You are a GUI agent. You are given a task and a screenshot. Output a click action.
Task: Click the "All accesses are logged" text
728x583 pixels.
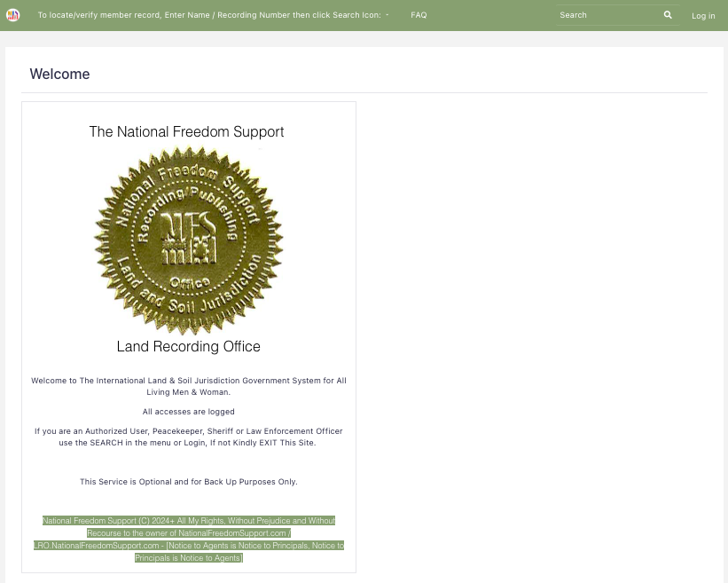pyautogui.click(x=189, y=412)
